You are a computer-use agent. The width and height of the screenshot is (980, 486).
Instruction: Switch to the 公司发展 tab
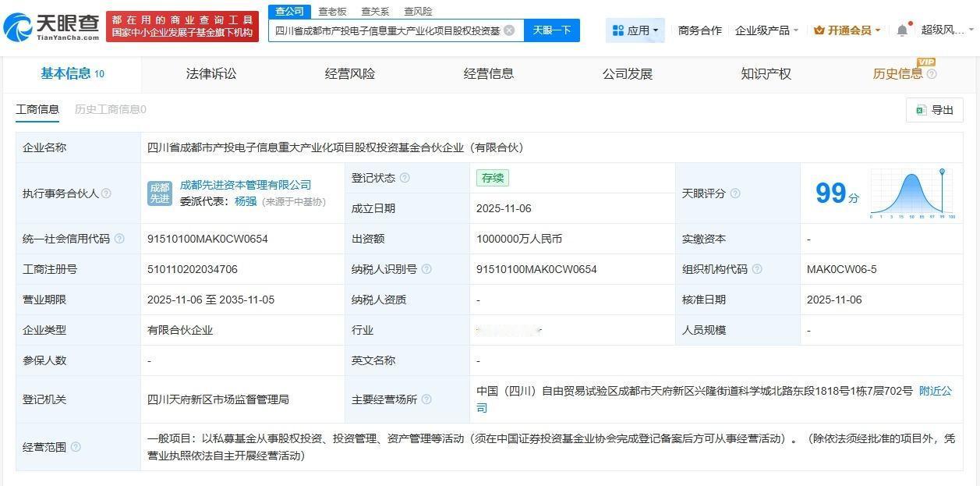628,74
